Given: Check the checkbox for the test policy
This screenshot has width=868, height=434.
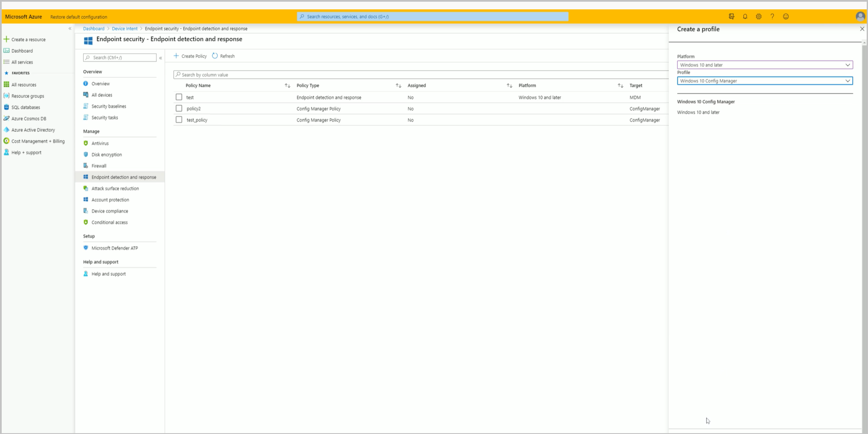Looking at the screenshot, I should point(178,97).
